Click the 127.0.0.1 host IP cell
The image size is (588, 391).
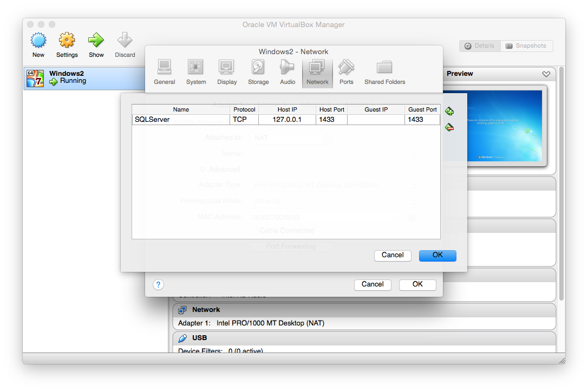pos(288,120)
